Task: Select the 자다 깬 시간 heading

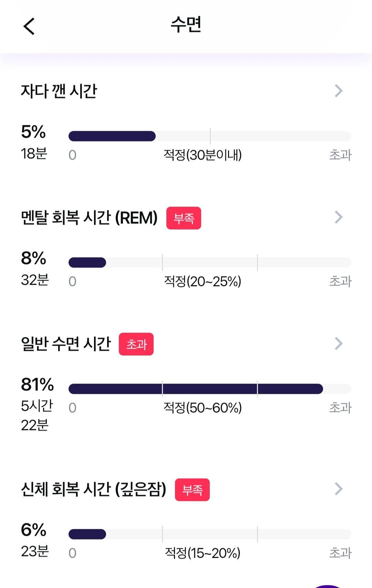Action: 59,91
